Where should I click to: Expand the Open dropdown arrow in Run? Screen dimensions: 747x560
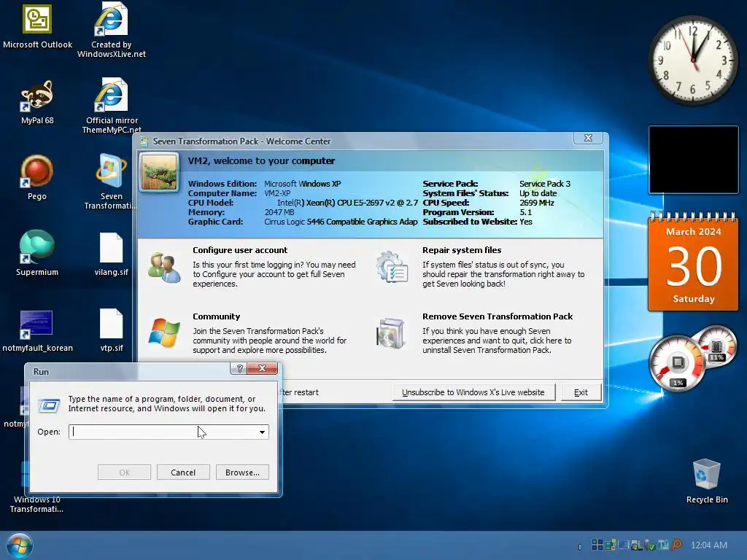(x=262, y=432)
